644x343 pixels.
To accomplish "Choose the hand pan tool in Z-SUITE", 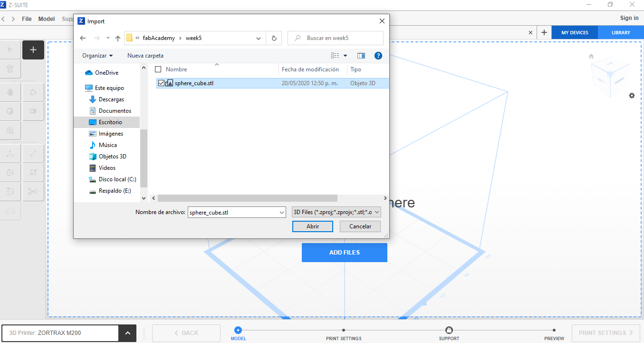I will pos(10,92).
